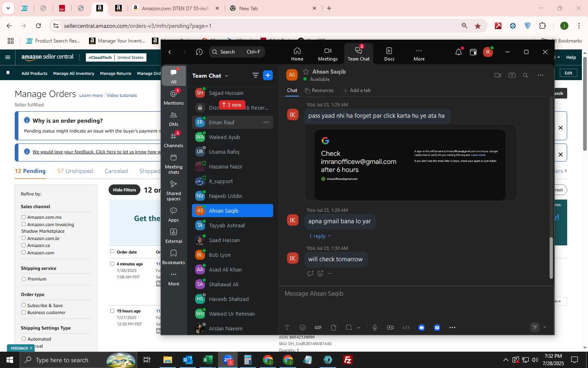Viewport: 588px width, 368px height.
Task: Select Premium shipping service radio
Action: [x=24, y=279]
